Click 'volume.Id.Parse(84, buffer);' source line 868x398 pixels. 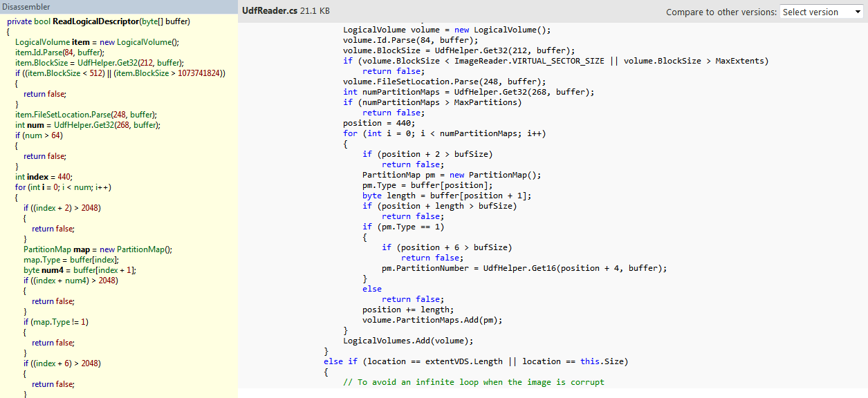pos(411,40)
